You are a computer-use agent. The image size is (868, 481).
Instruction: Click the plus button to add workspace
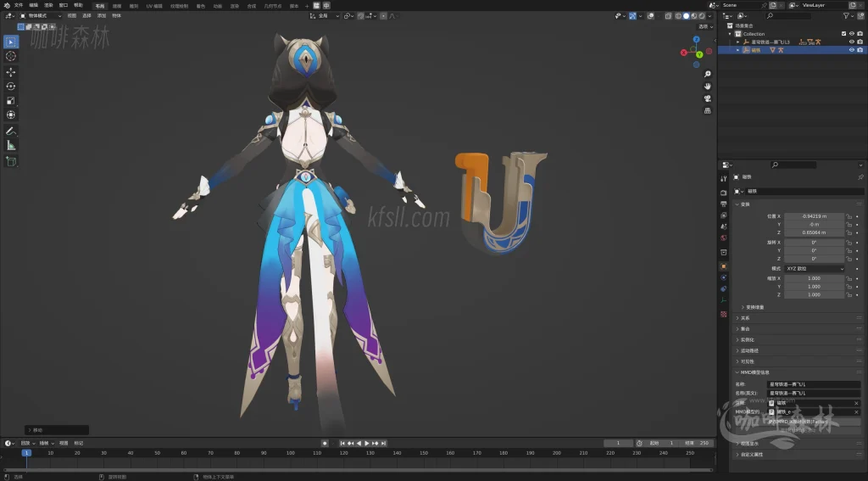point(307,6)
